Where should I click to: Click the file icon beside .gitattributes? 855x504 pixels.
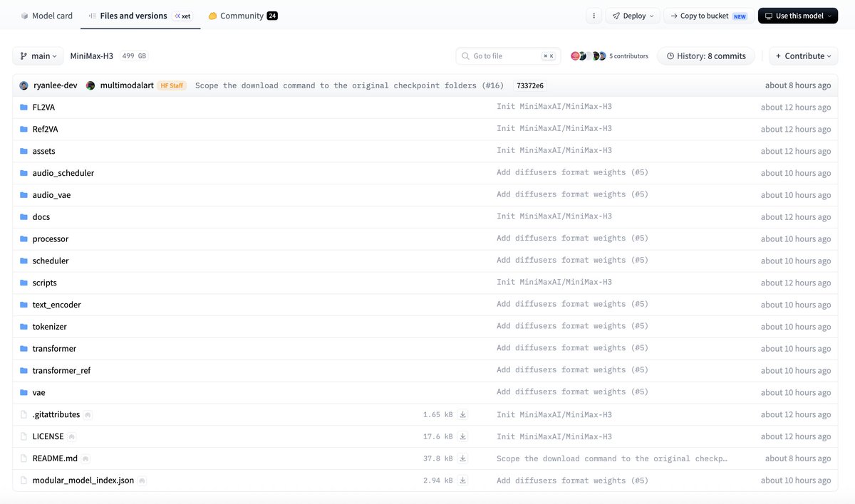coord(24,415)
